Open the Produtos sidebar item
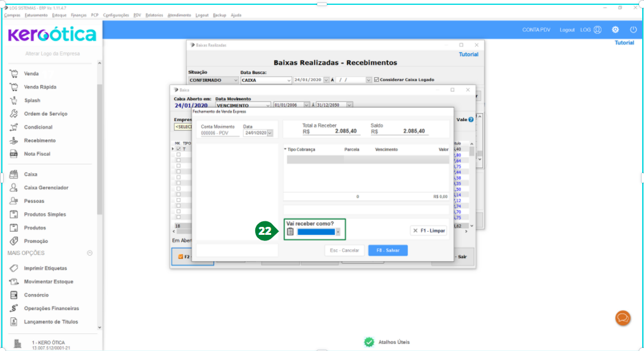 coord(35,228)
